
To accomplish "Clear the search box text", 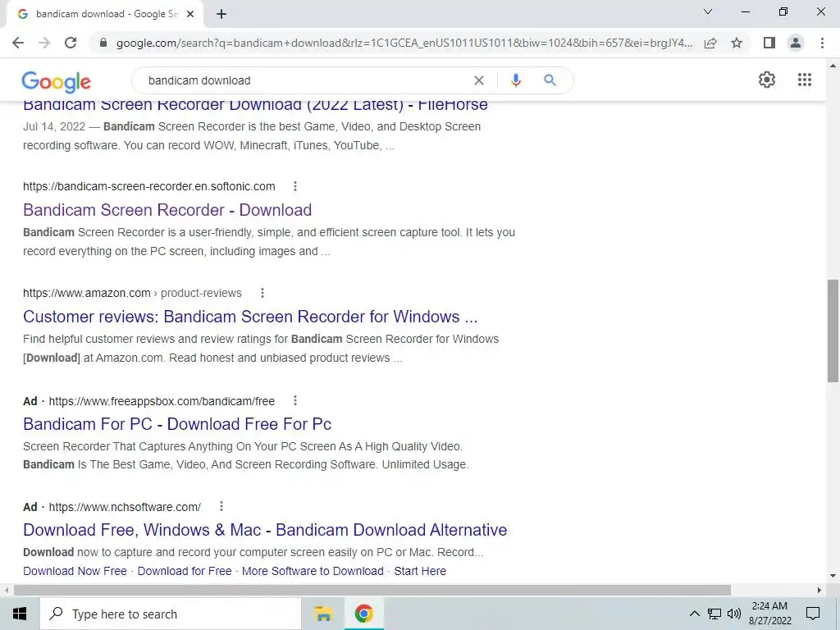I will [x=479, y=80].
